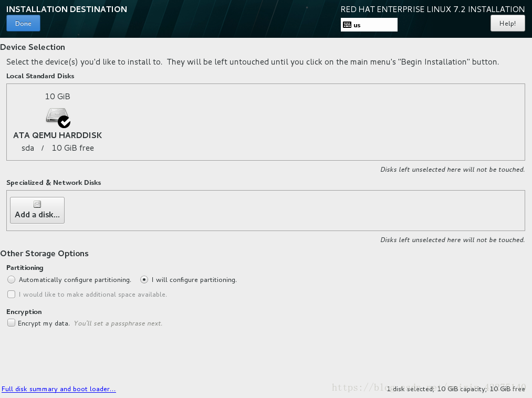Image resolution: width=532 pixels, height=398 pixels.
Task: Click the Partitioning label
Action: tap(25, 268)
